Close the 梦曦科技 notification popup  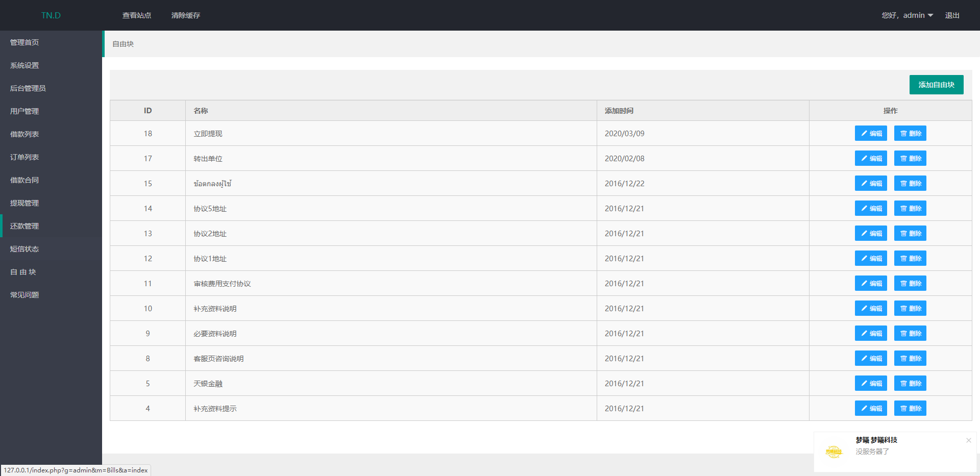pyautogui.click(x=968, y=440)
